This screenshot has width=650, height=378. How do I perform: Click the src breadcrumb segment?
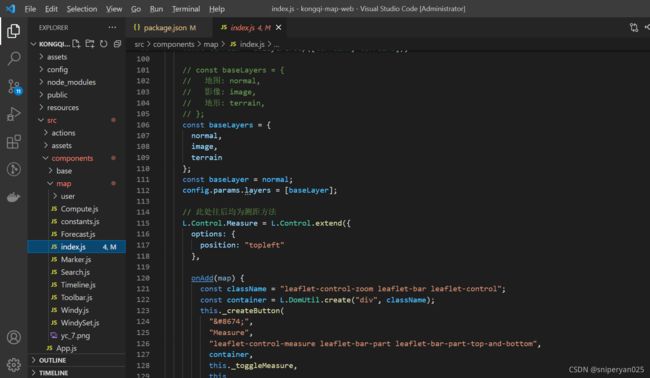(x=139, y=44)
